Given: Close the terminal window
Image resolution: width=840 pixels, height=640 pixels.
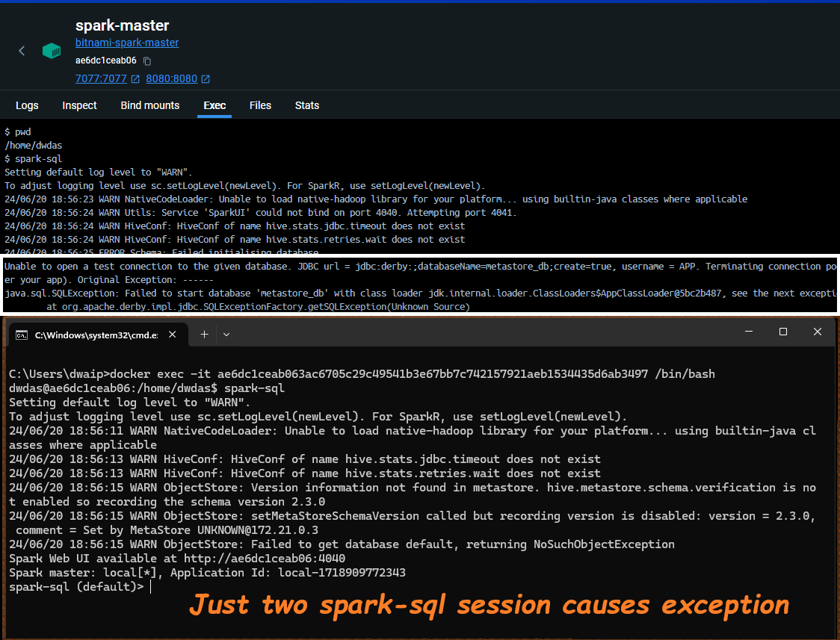Looking at the screenshot, I should (x=818, y=332).
